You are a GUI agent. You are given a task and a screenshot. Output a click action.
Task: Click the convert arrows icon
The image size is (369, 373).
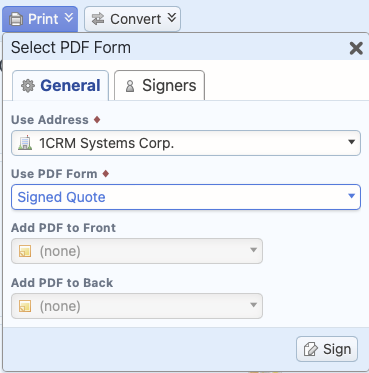(x=98, y=19)
